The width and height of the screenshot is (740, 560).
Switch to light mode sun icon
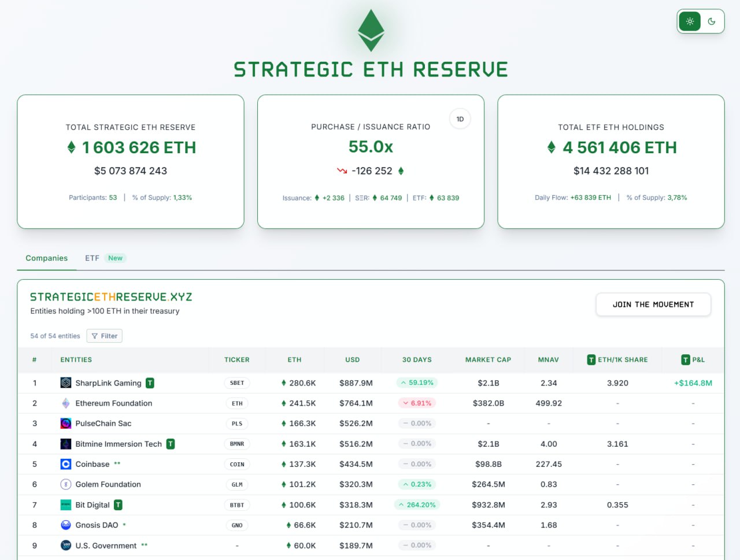point(690,21)
